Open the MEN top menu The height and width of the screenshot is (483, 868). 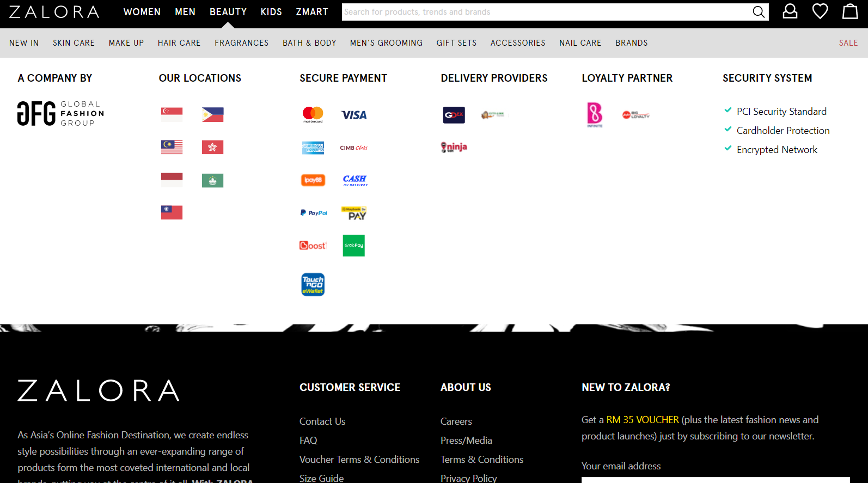[x=185, y=12]
